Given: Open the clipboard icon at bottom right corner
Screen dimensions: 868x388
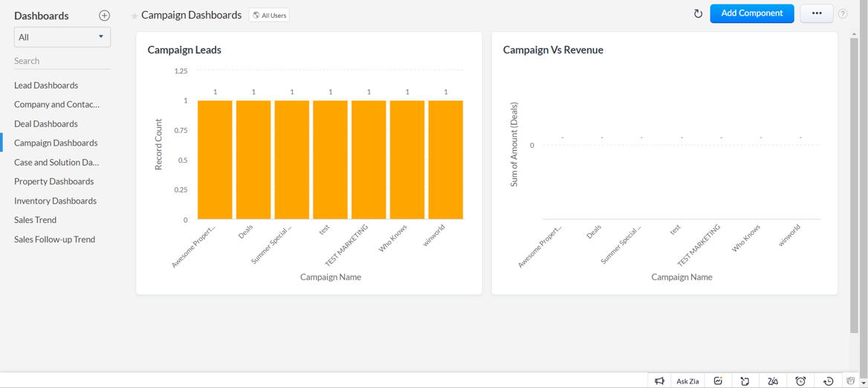Looking at the screenshot, I should [851, 381].
